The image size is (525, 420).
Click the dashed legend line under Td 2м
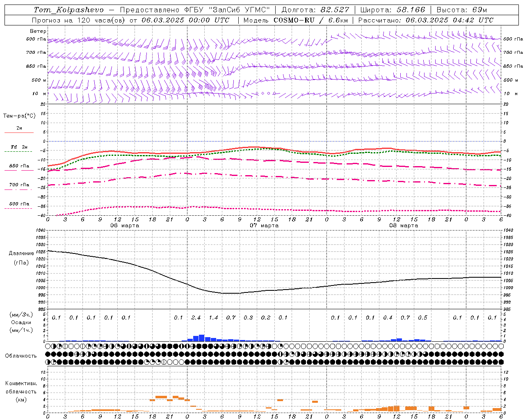pos(19,152)
